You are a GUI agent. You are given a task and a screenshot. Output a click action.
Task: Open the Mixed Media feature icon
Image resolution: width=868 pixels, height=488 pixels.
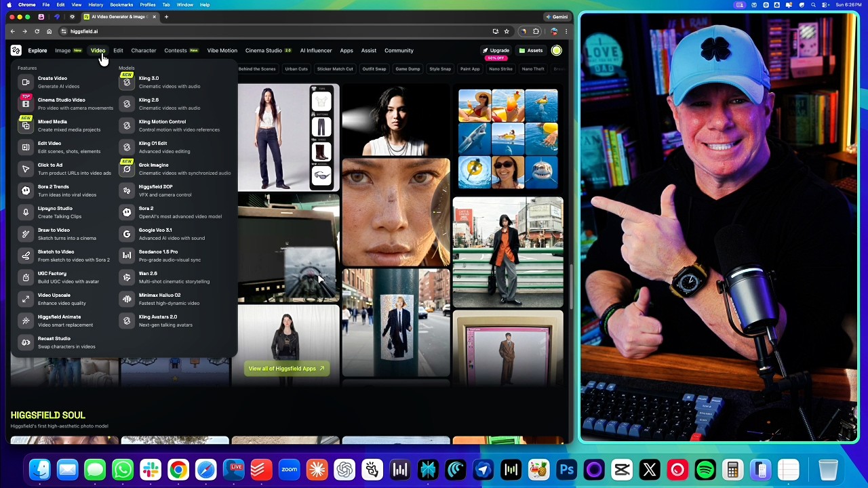click(x=26, y=125)
